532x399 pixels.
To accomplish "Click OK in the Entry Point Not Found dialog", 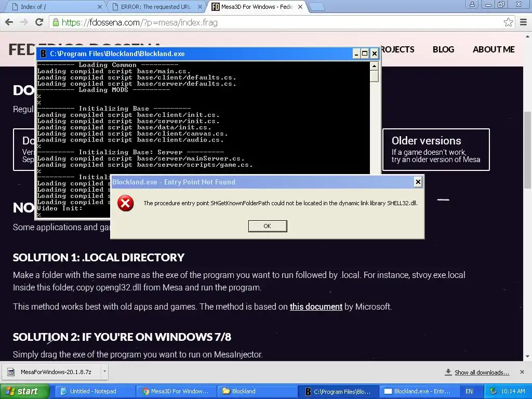I will pyautogui.click(x=268, y=226).
